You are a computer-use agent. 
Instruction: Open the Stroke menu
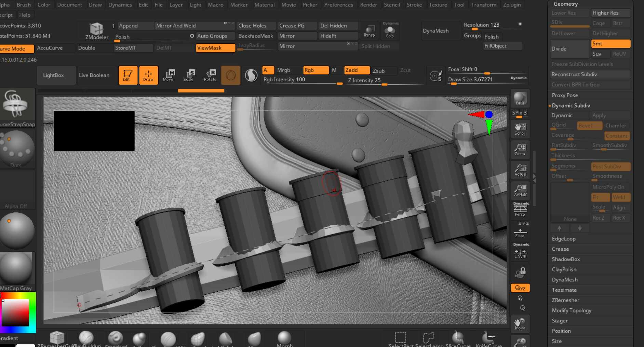tap(414, 5)
